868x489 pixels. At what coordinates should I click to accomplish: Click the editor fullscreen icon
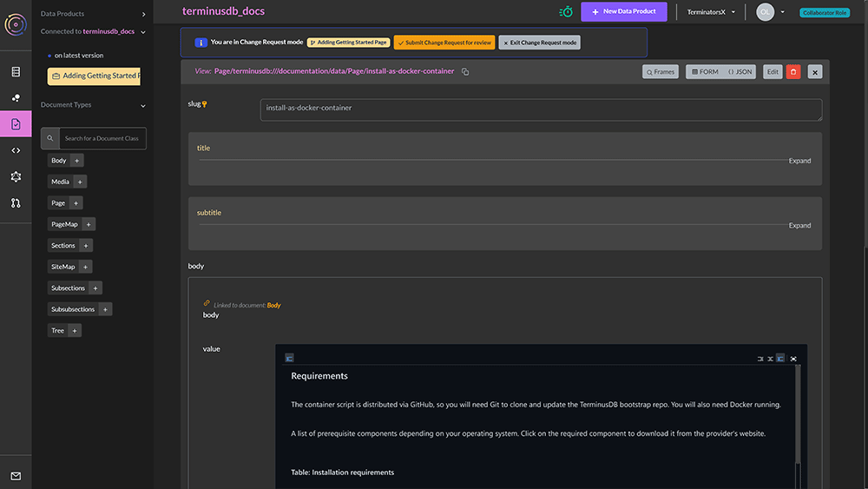[793, 359]
